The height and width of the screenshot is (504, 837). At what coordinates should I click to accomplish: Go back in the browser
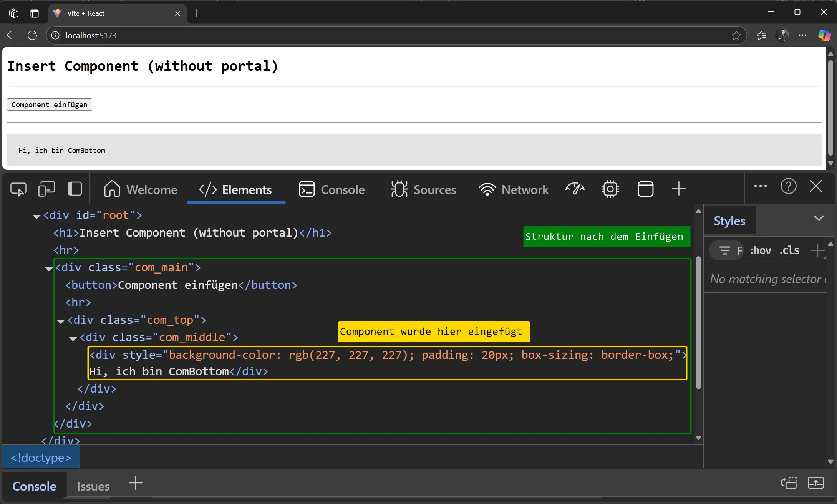[x=12, y=35]
